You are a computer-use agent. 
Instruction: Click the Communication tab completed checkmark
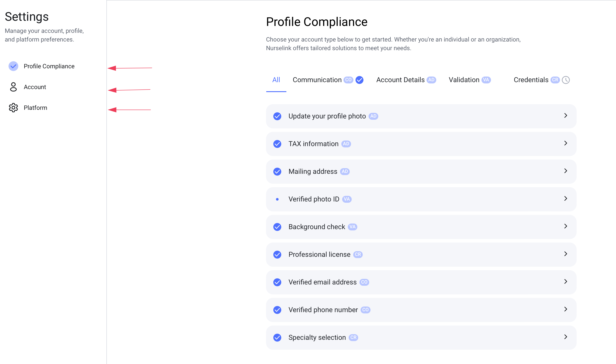(x=359, y=80)
